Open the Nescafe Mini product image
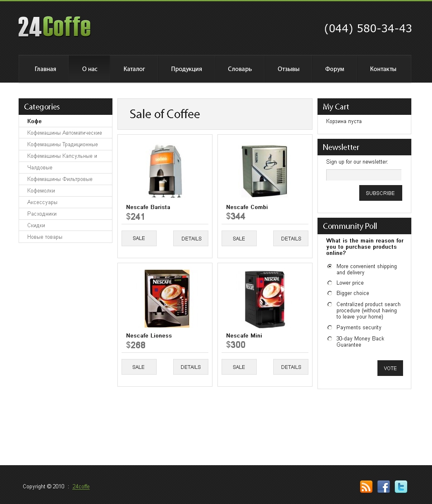The height and width of the screenshot is (504, 432). [265, 299]
